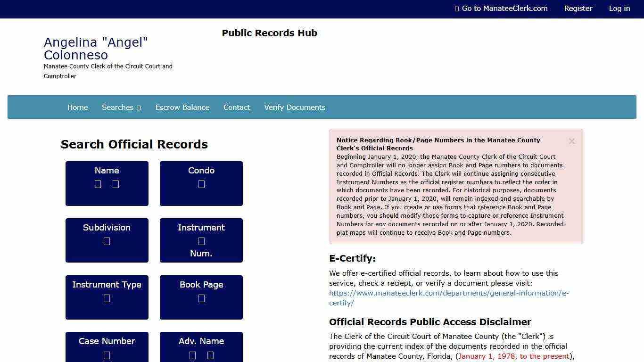The height and width of the screenshot is (362, 644).
Task: Open the Contact page
Action: pyautogui.click(x=237, y=107)
